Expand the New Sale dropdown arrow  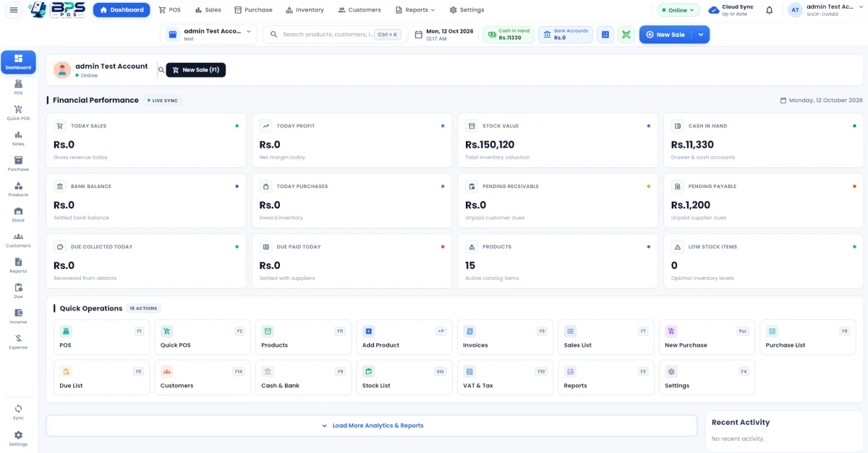pos(700,35)
